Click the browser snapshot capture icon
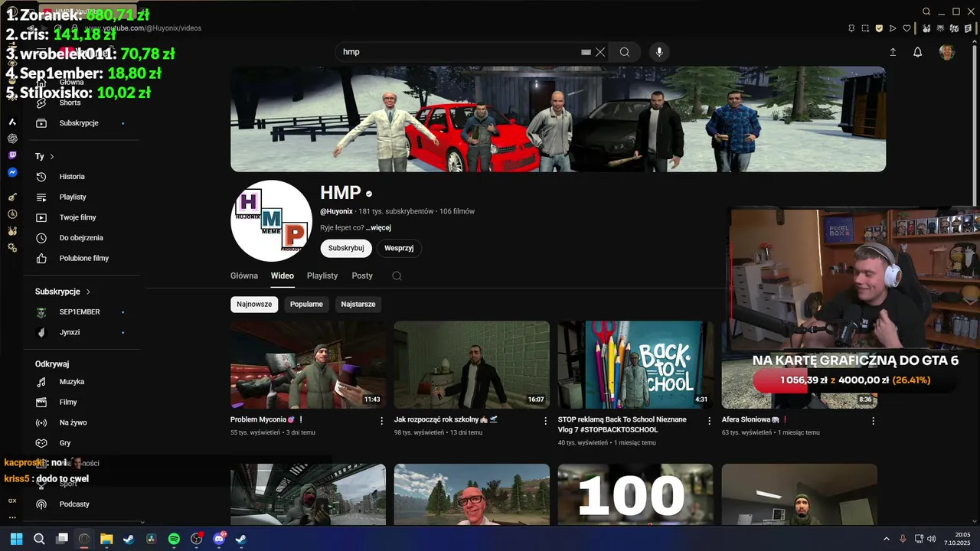 865,28
